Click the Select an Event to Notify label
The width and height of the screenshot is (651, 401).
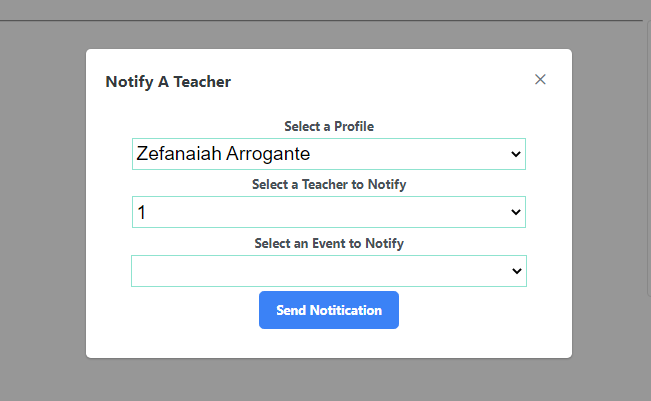(329, 243)
